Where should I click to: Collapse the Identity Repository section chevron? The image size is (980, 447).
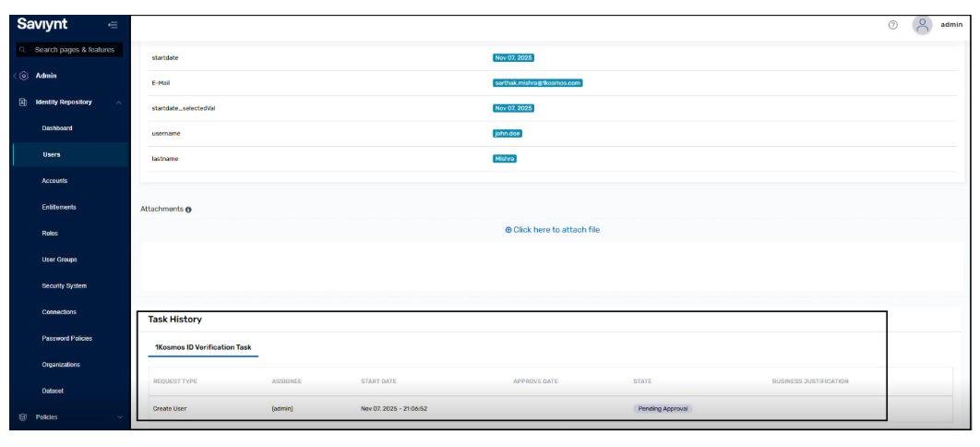pyautogui.click(x=118, y=102)
